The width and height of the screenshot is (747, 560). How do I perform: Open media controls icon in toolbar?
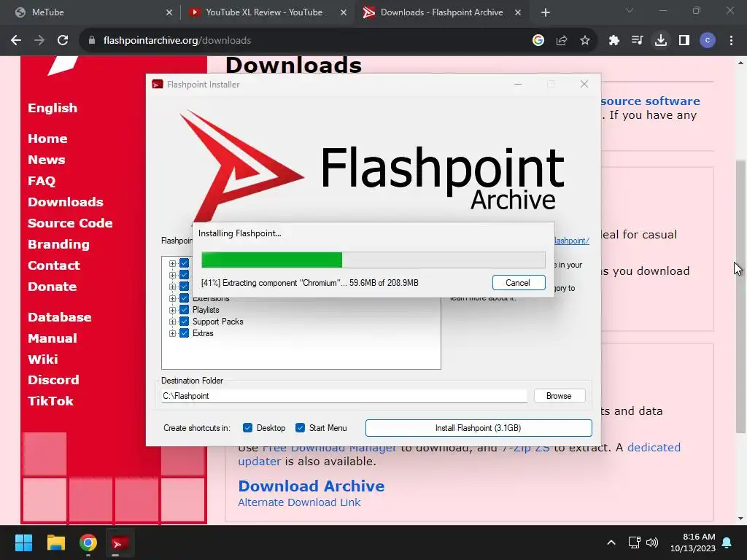click(x=638, y=41)
